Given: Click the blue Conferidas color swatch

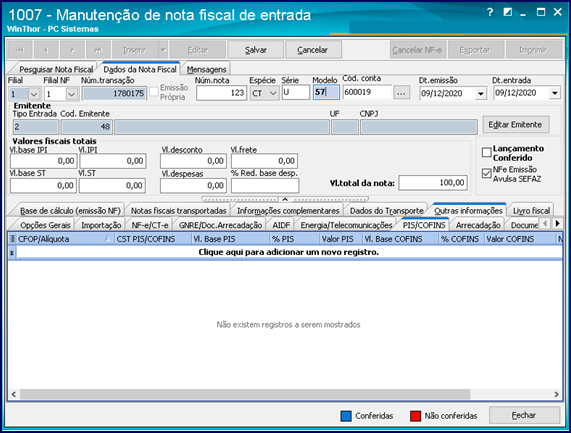Looking at the screenshot, I should pyautogui.click(x=346, y=416).
